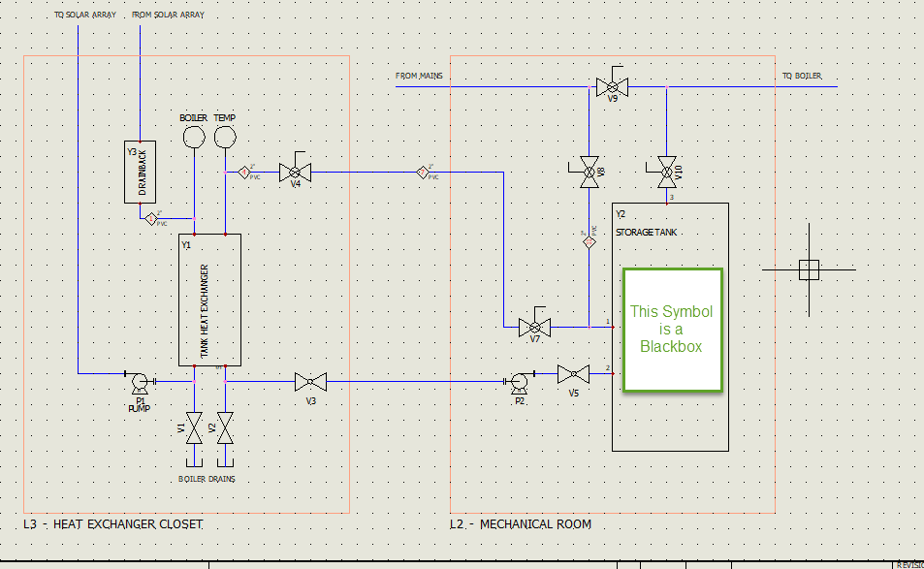The image size is (924, 569).
Task: Select valve V1 above boiler drains
Action: click(194, 428)
